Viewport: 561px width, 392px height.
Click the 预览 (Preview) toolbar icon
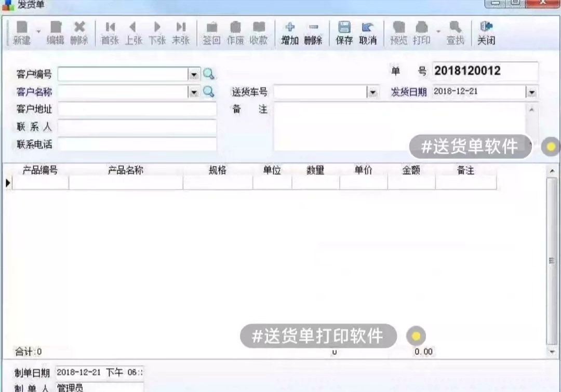398,33
